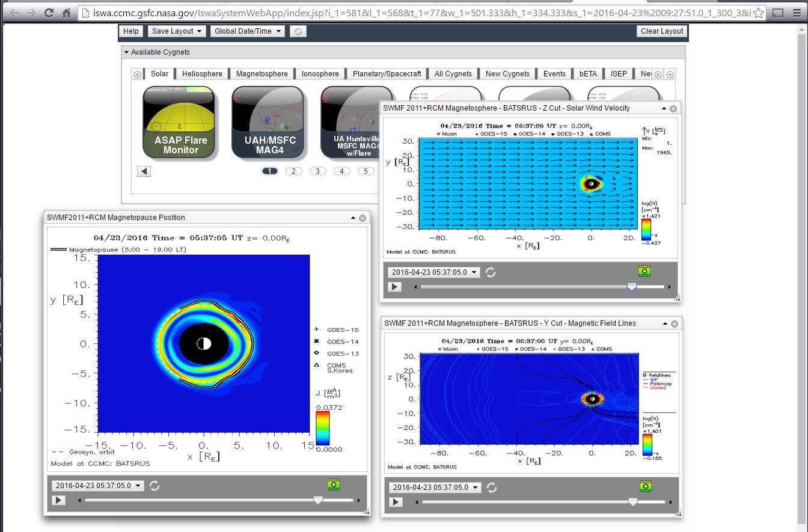Open date selector in Y Cut window

(x=434, y=488)
